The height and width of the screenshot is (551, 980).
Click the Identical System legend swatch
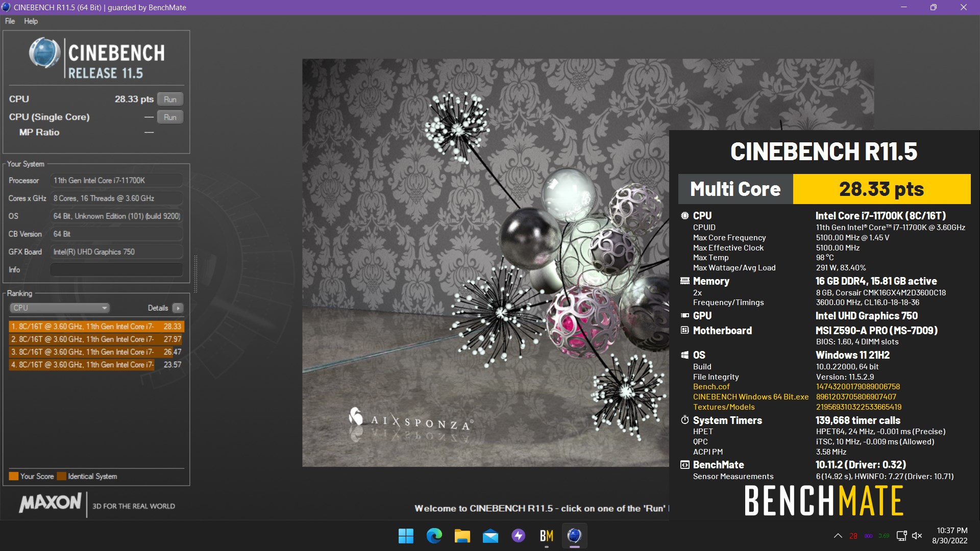tap(62, 476)
